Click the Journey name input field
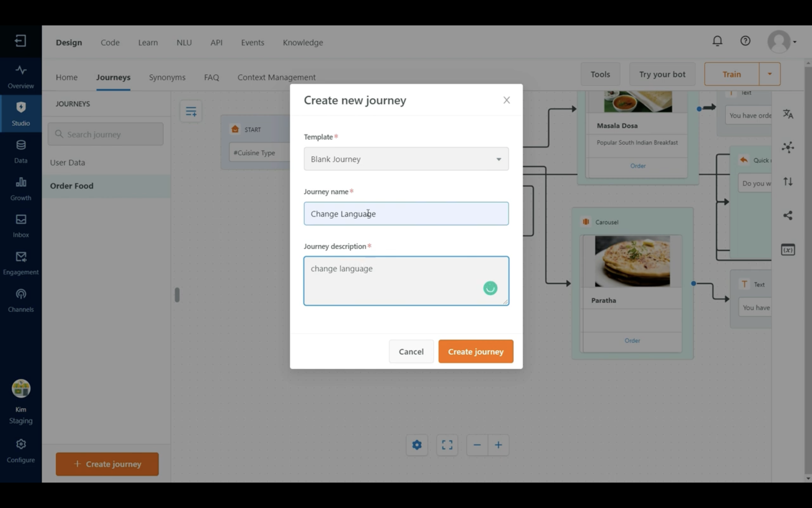The image size is (812, 508). click(x=406, y=214)
